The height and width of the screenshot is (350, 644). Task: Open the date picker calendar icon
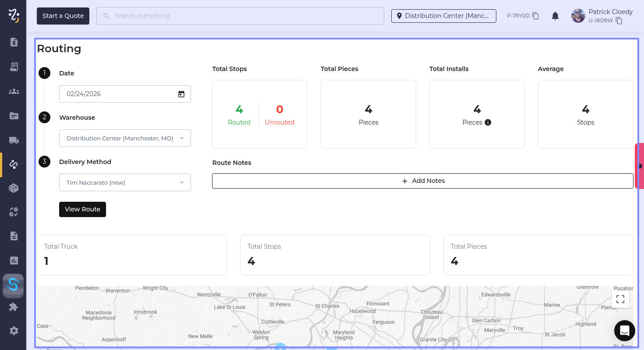click(181, 94)
